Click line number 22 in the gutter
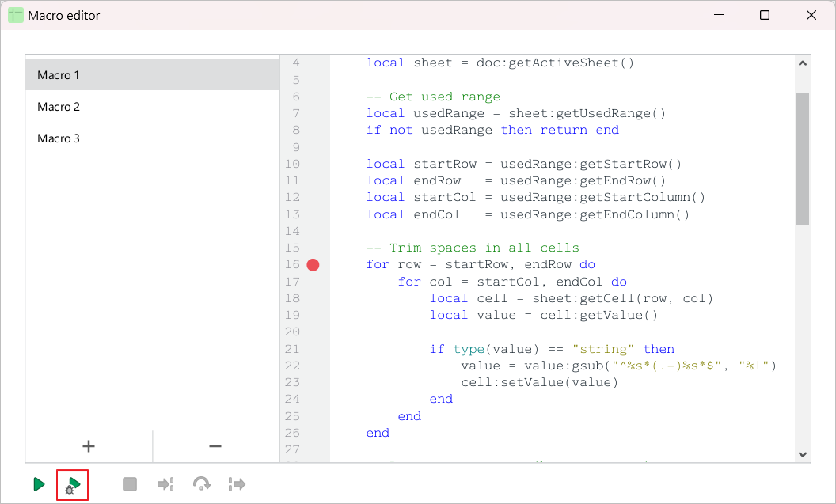This screenshot has width=836, height=504. pos(292,366)
